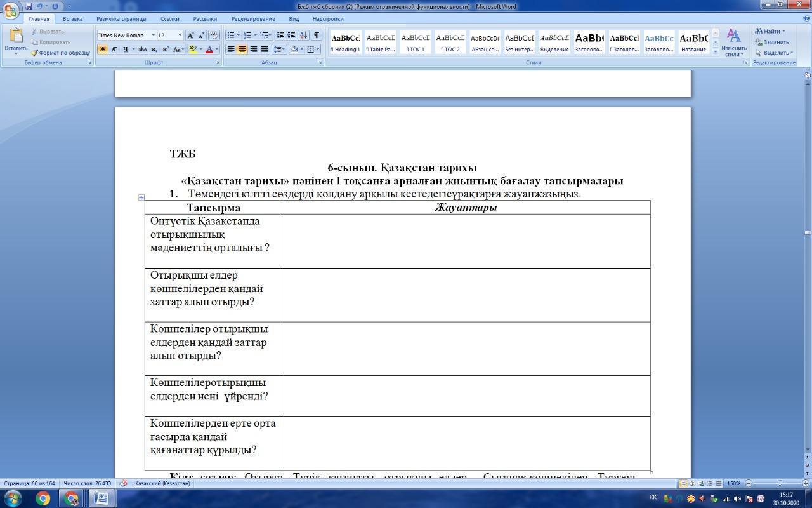
Task: Click the Clear Formatting icon
Action: [x=214, y=36]
